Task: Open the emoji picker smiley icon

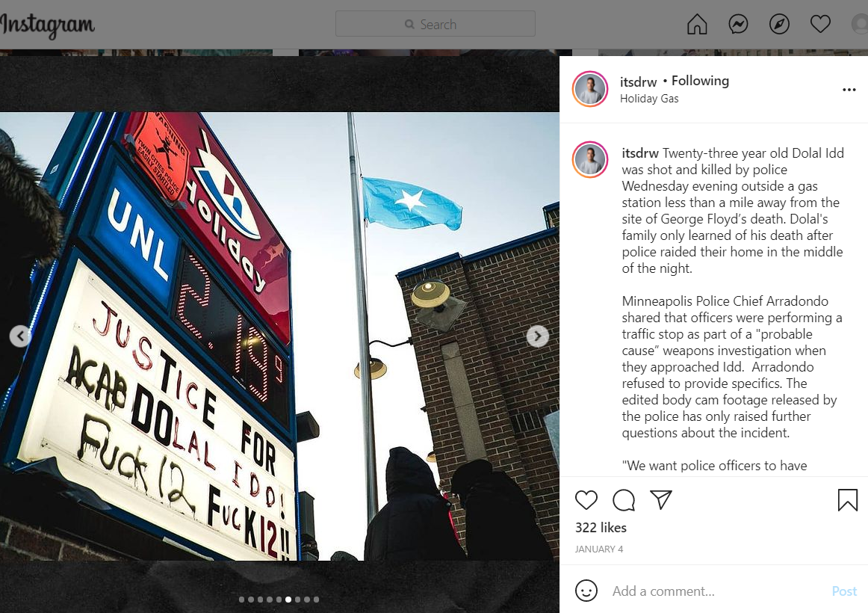Action: 586,591
